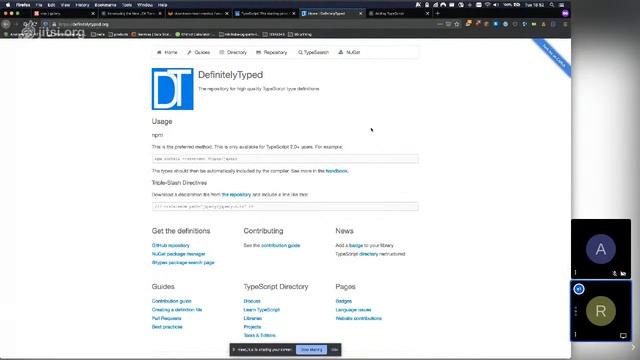The width and height of the screenshot is (640, 360).
Task: Click the Wi-Fi status icon in menu bar
Action: (487, 5)
